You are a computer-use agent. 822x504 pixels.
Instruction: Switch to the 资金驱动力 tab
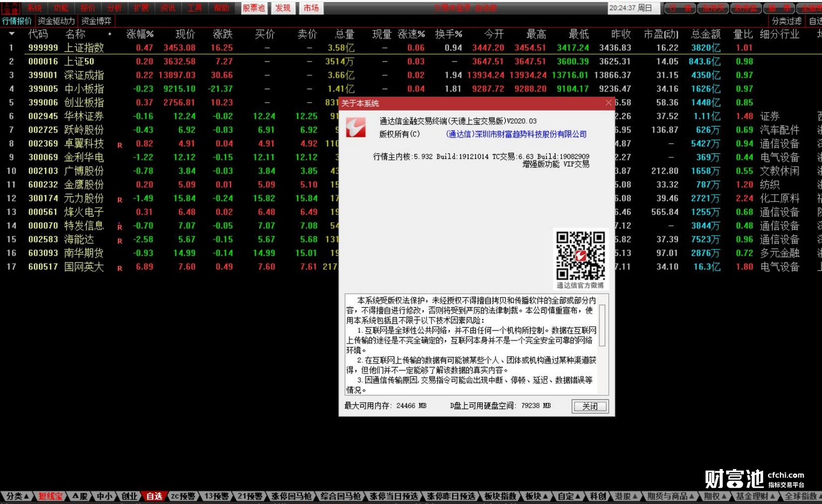[56, 21]
